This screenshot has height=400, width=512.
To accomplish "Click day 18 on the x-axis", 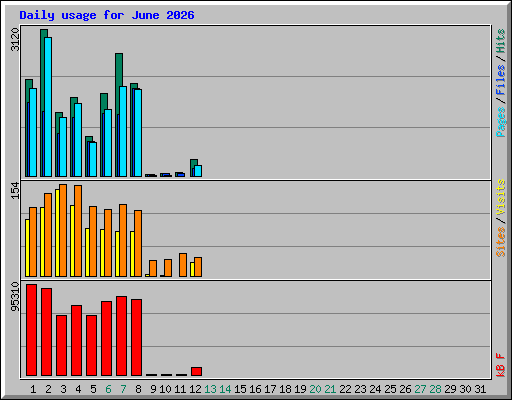I will pos(285,389).
